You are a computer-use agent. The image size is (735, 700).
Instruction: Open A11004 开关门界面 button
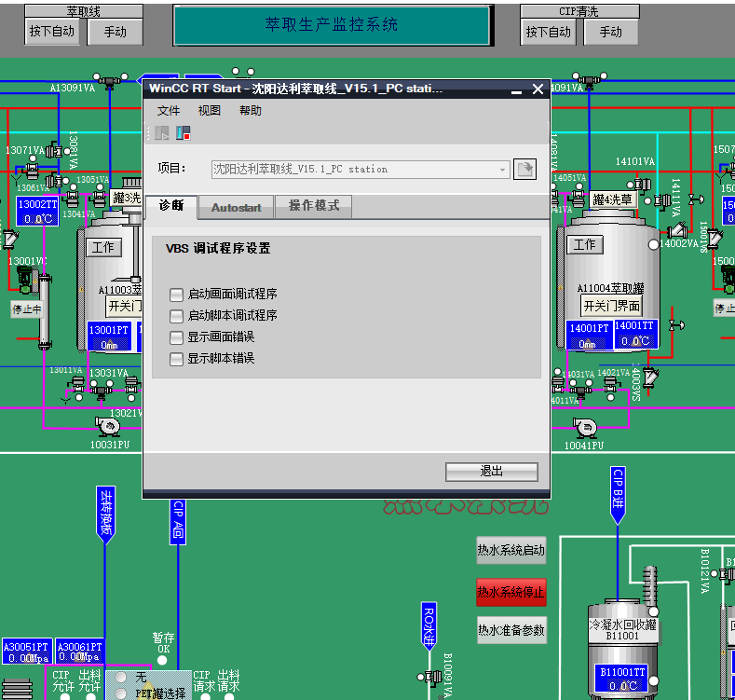coord(612,307)
